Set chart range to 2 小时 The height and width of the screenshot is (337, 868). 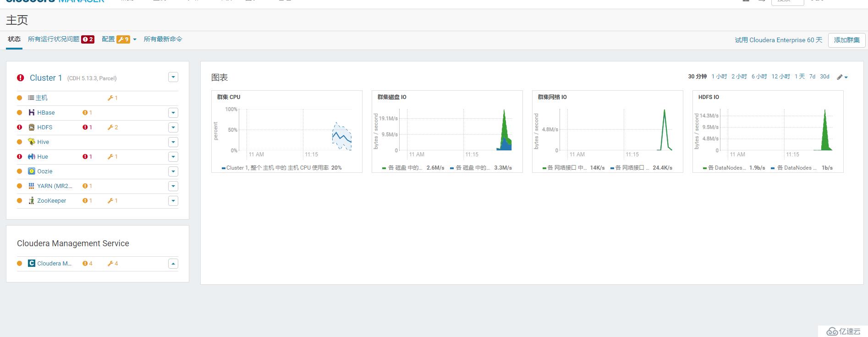click(739, 77)
